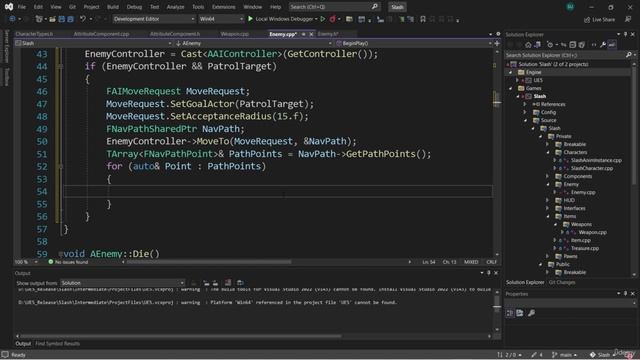Click the Save All toolbar icon
The image size is (640, 360).
(x=71, y=19)
